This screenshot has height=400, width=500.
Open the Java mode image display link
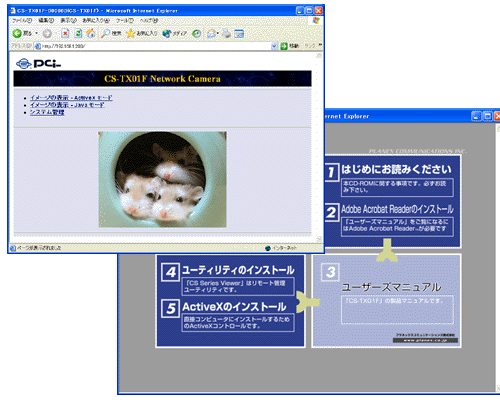click(x=67, y=105)
